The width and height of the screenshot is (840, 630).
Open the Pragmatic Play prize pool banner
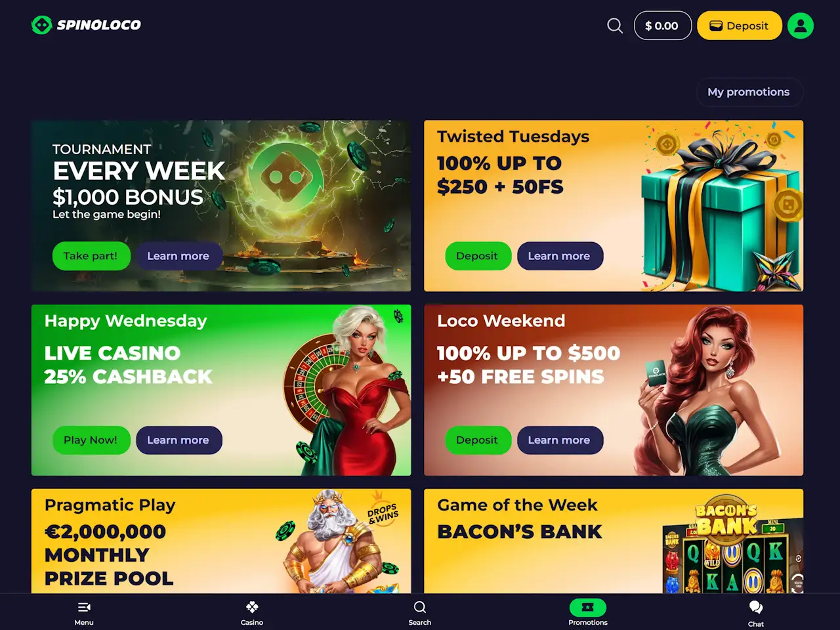(x=221, y=541)
